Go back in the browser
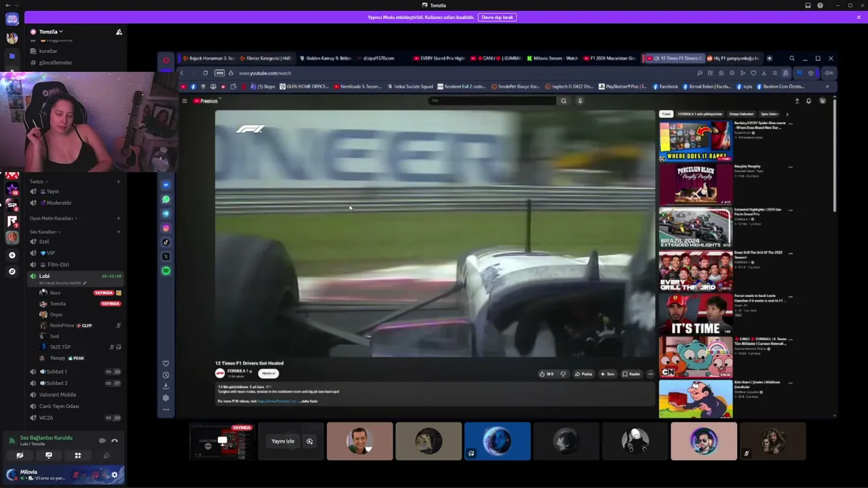Viewport: 868px width, 488px height. pos(181,73)
